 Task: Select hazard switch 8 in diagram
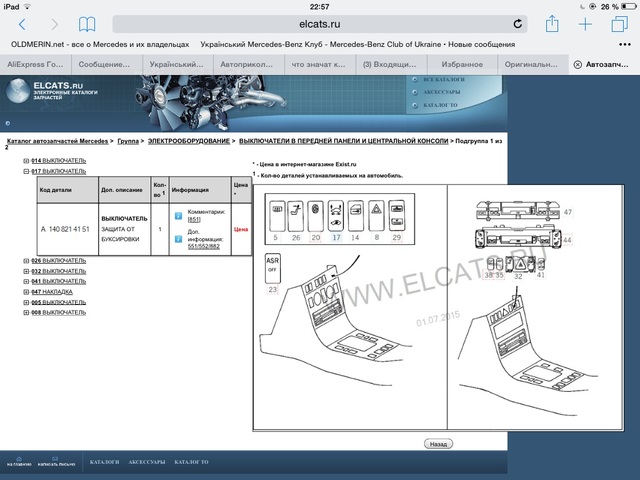376,216
